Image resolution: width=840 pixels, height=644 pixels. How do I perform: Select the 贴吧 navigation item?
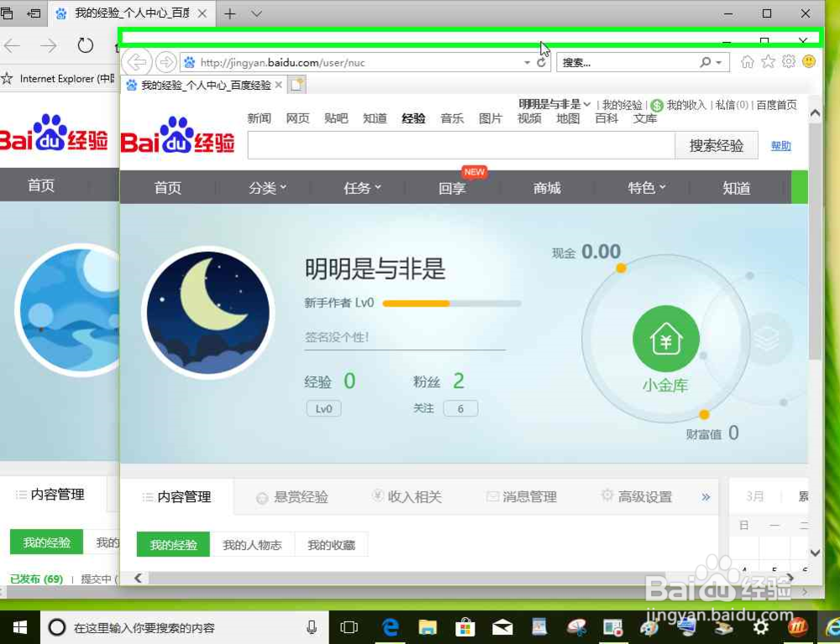336,118
